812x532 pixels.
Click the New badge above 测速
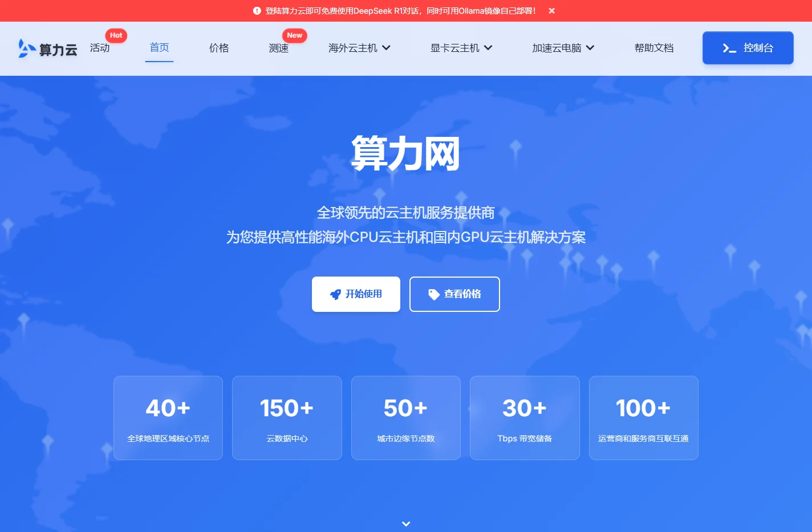295,35
